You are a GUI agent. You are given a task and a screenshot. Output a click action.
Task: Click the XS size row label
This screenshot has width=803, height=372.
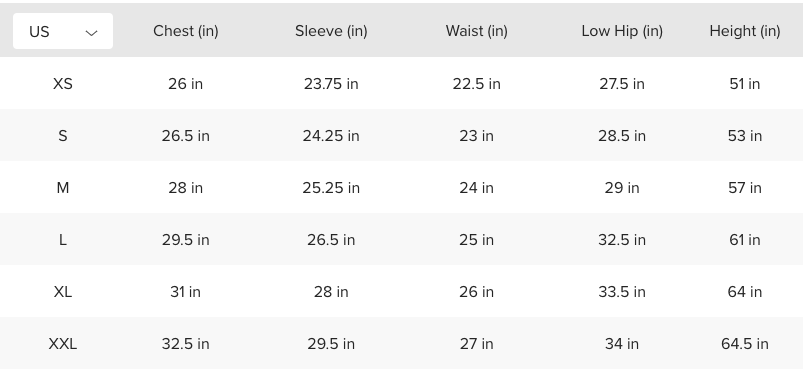click(x=62, y=84)
